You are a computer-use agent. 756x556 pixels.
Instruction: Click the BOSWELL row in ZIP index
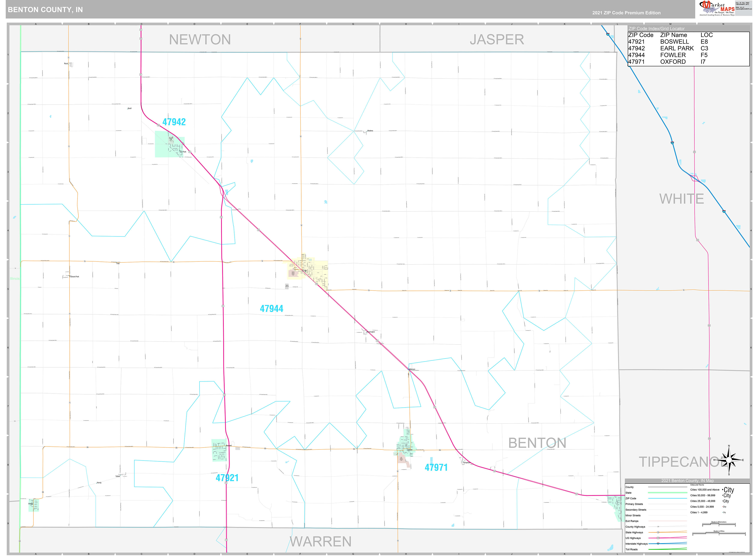pos(674,42)
